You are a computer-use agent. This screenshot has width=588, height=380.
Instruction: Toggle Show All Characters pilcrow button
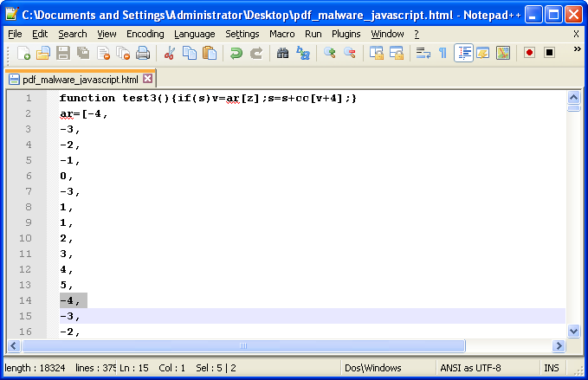443,54
